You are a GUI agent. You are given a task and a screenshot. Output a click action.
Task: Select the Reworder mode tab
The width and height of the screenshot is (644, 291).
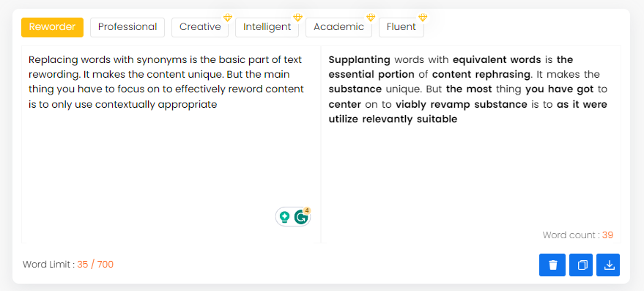pos(52,27)
